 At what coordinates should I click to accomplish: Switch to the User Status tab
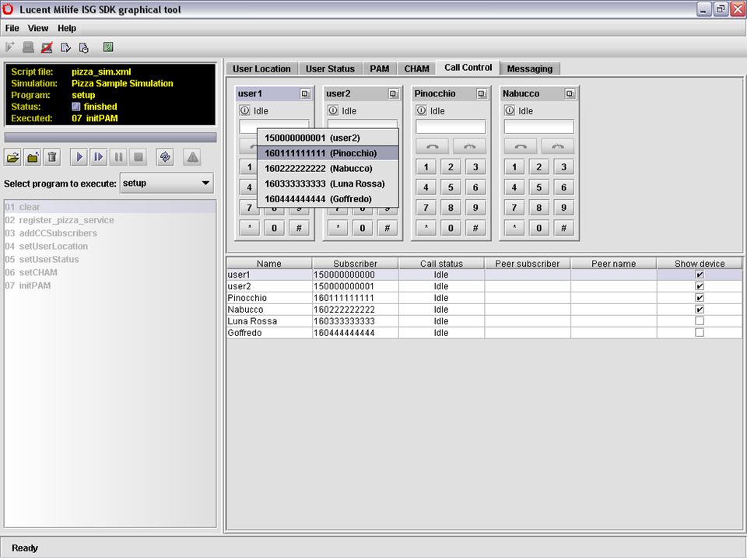(330, 68)
